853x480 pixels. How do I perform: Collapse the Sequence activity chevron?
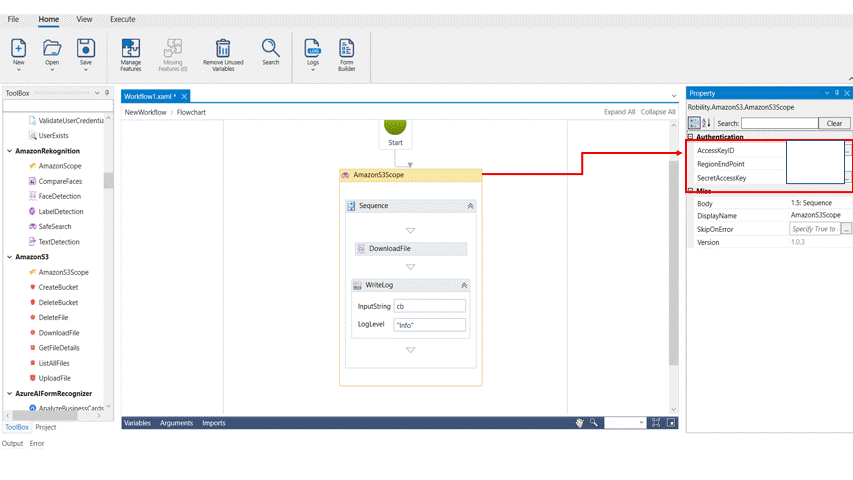tap(470, 206)
